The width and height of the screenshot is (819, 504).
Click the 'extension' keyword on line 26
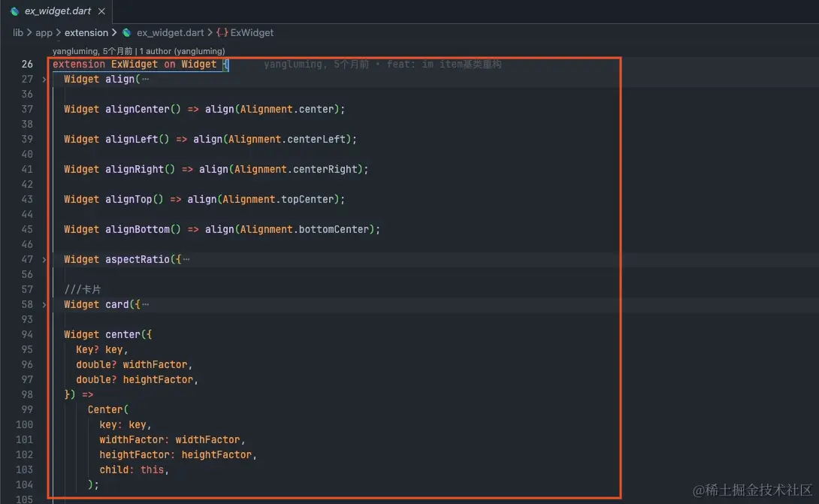tap(78, 65)
